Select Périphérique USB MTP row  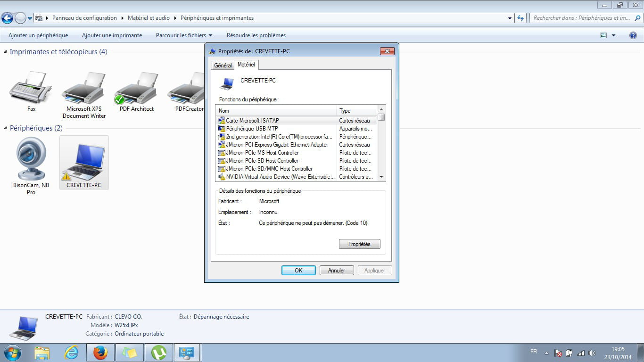pos(297,129)
